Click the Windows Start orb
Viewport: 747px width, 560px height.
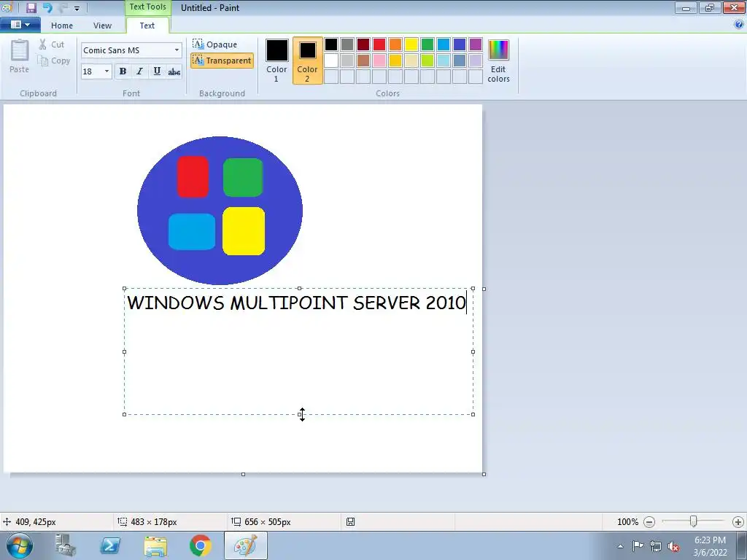click(x=20, y=545)
